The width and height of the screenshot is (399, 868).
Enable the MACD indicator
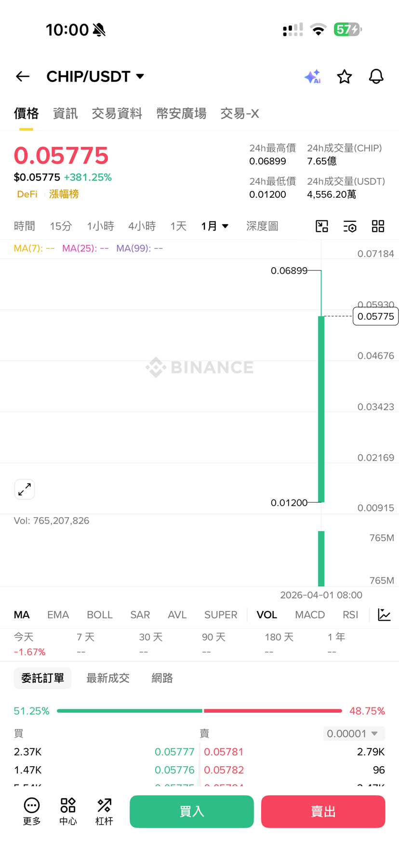(x=310, y=615)
